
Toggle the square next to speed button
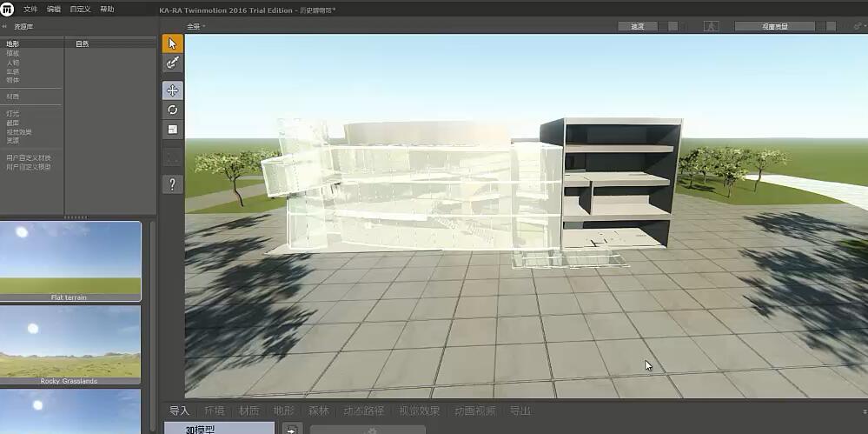[673, 26]
